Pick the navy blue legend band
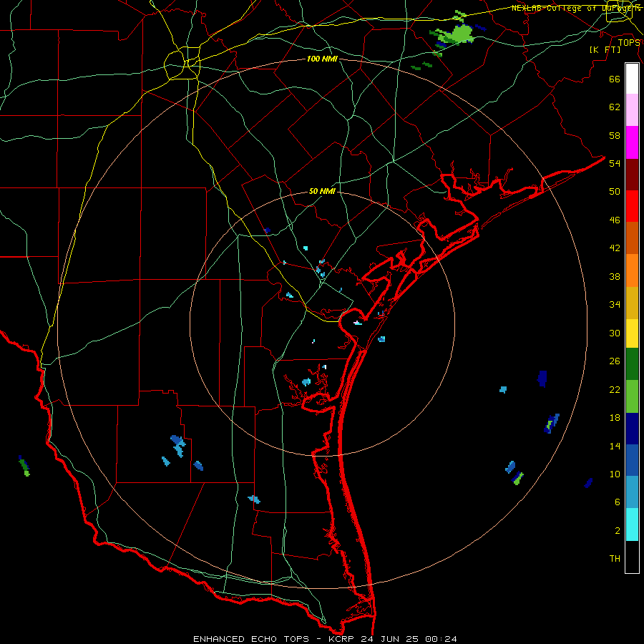The image size is (644, 644). (x=632, y=429)
